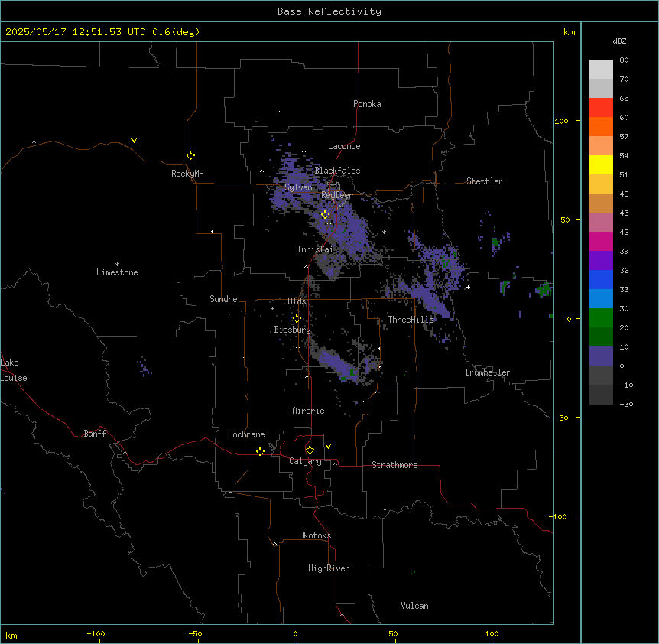This screenshot has height=644, width=659.
Task: Select the 0 dBZ purple-blue swatch
Action: 601,356
